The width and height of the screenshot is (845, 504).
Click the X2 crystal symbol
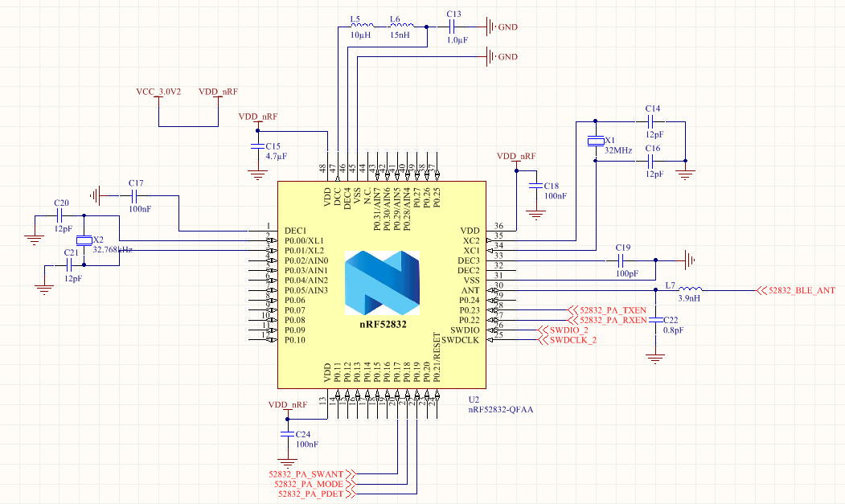pos(84,240)
